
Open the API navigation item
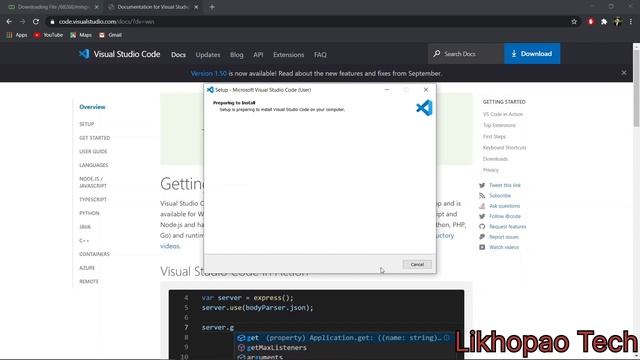pos(258,55)
